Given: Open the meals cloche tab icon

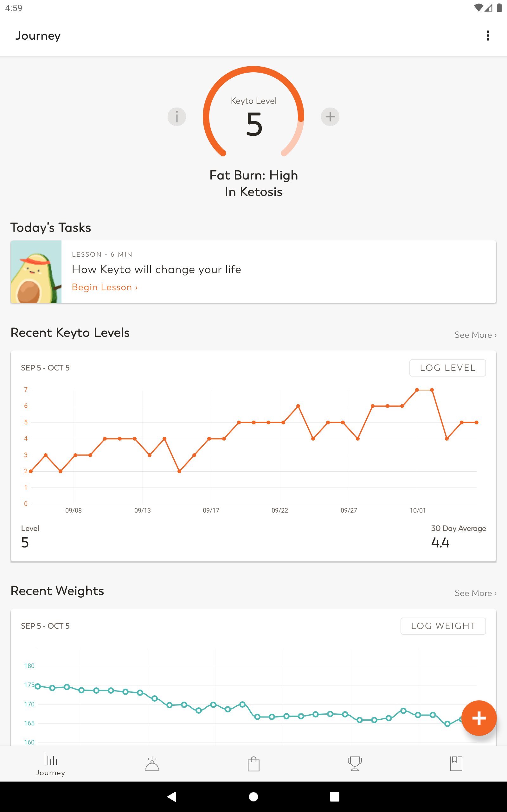Looking at the screenshot, I should tap(152, 764).
